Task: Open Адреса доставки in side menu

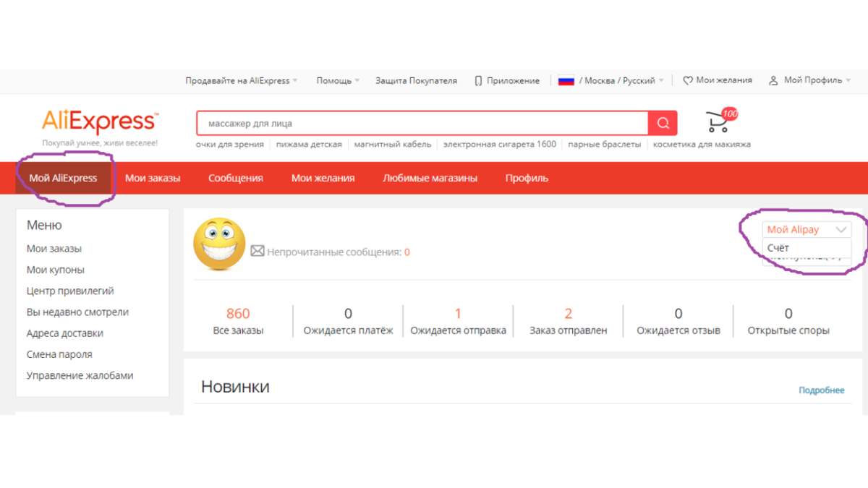Action: point(65,333)
